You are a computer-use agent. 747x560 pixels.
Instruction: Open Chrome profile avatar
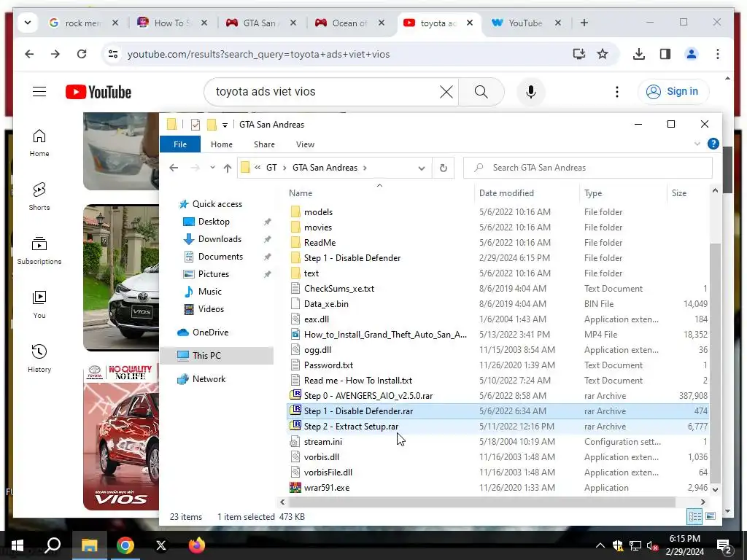point(692,54)
